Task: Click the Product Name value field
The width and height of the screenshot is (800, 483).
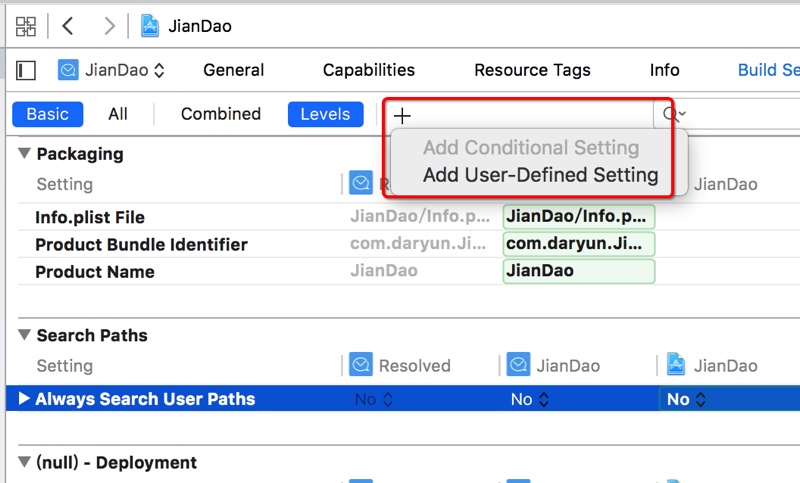Action: click(578, 271)
